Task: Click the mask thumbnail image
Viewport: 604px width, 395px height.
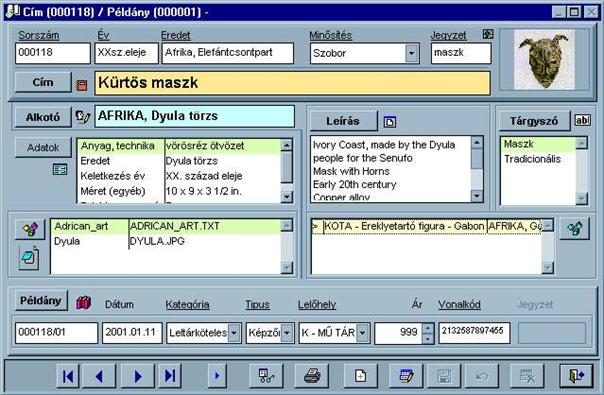Action: tap(544, 59)
